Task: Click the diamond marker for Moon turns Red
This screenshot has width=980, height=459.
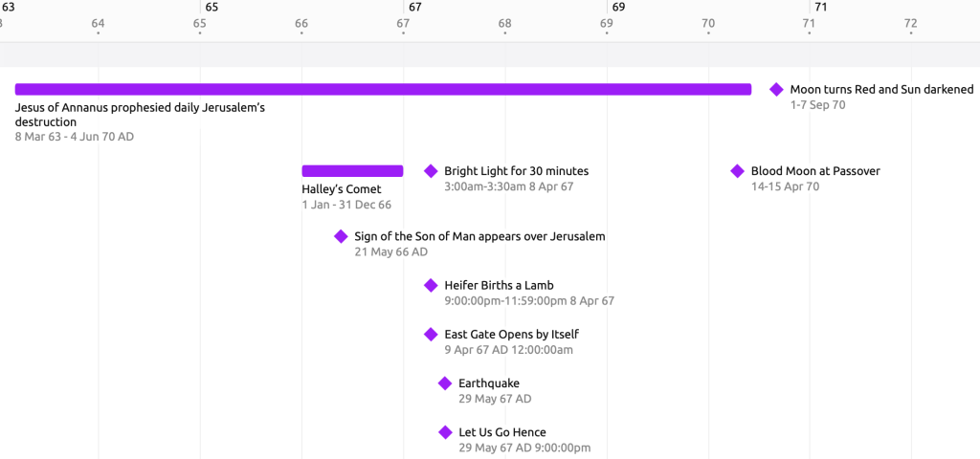Action: coord(776,90)
